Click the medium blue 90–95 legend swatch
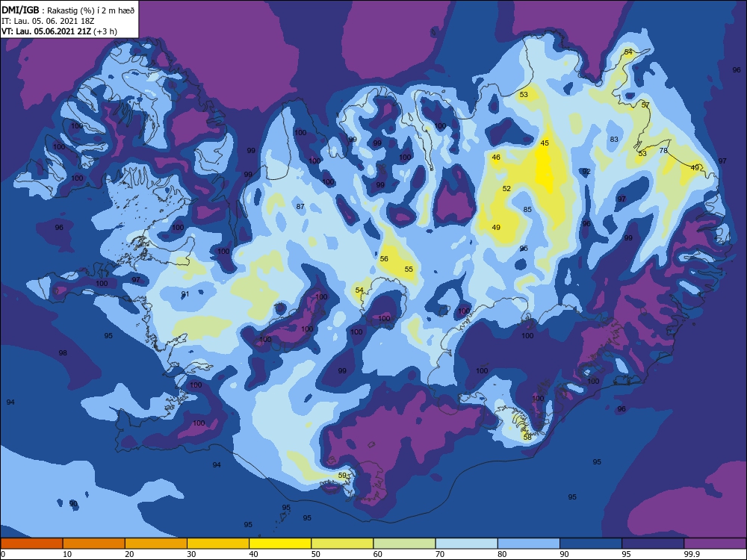The height and width of the screenshot is (560, 747). coord(591,544)
